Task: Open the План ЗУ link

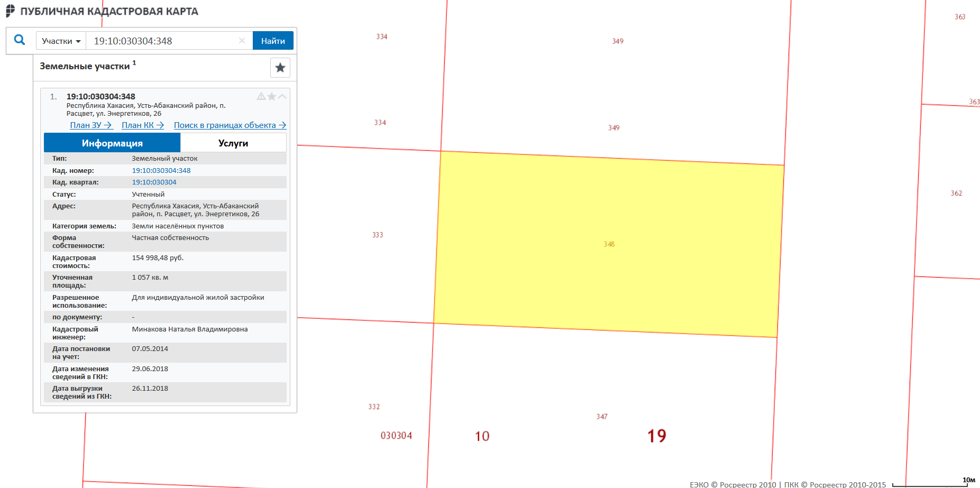Action: tap(91, 125)
